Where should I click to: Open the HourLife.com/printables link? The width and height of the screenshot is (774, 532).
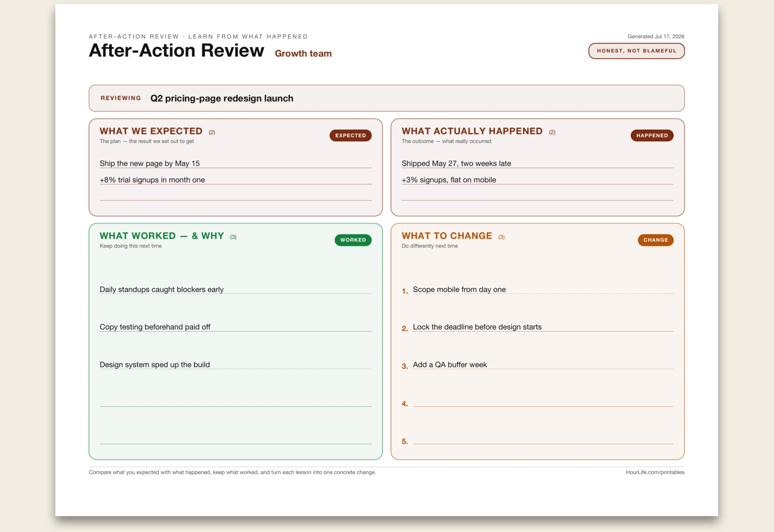pos(655,472)
